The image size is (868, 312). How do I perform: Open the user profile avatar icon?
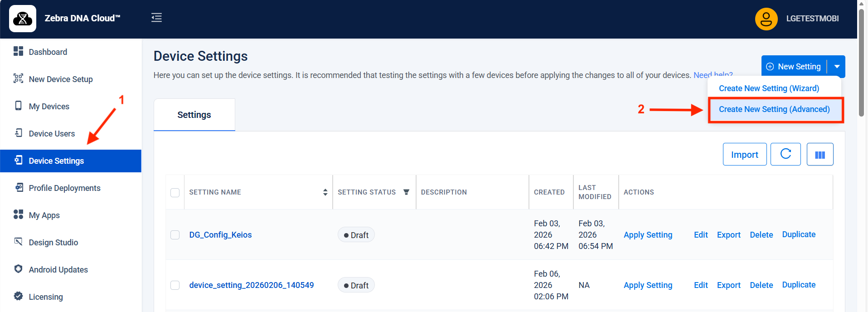[x=766, y=19]
